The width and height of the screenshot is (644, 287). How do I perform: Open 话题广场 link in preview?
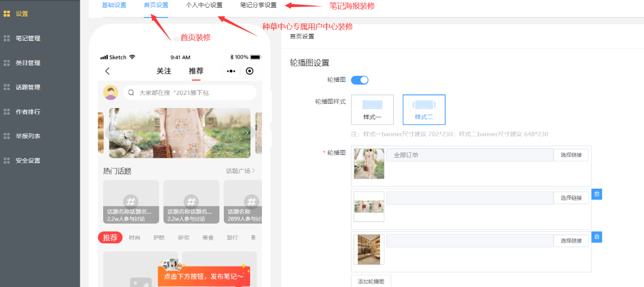241,171
